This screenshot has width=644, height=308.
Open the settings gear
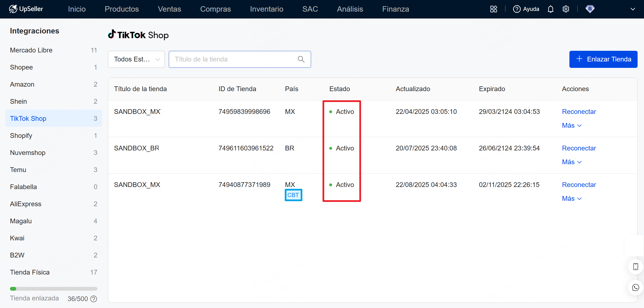[566, 9]
